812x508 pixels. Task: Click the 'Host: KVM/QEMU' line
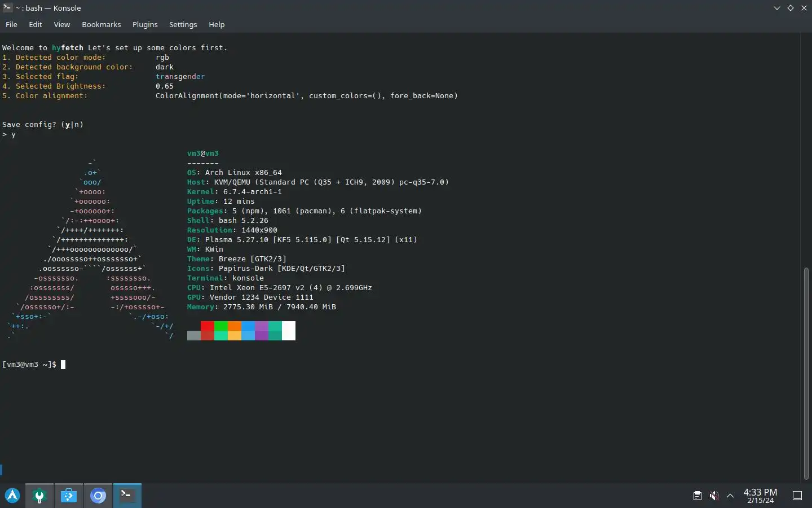(x=318, y=182)
